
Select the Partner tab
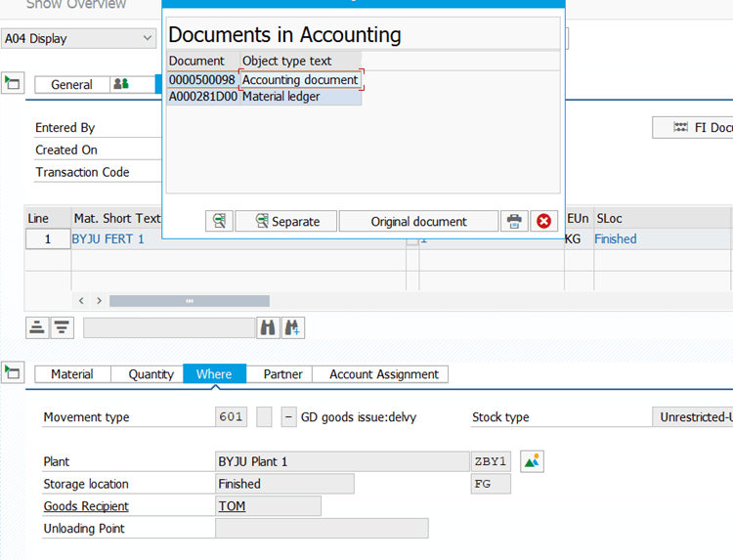click(282, 374)
